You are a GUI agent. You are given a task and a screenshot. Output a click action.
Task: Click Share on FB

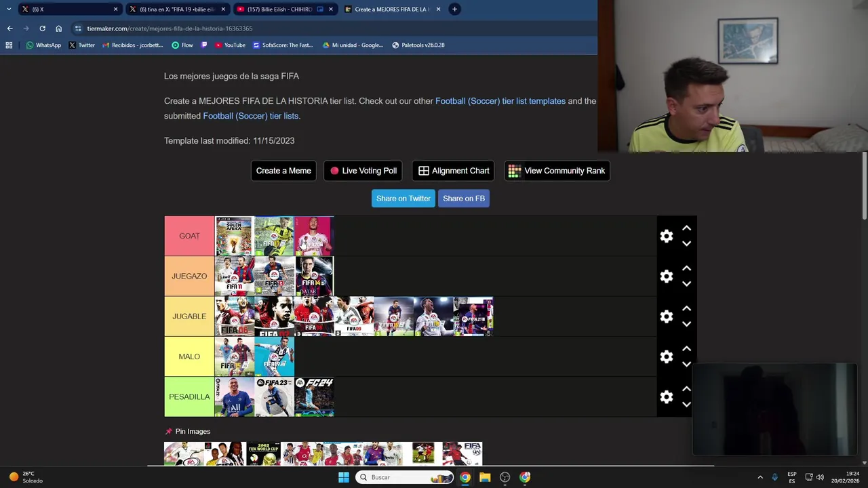tap(464, 198)
